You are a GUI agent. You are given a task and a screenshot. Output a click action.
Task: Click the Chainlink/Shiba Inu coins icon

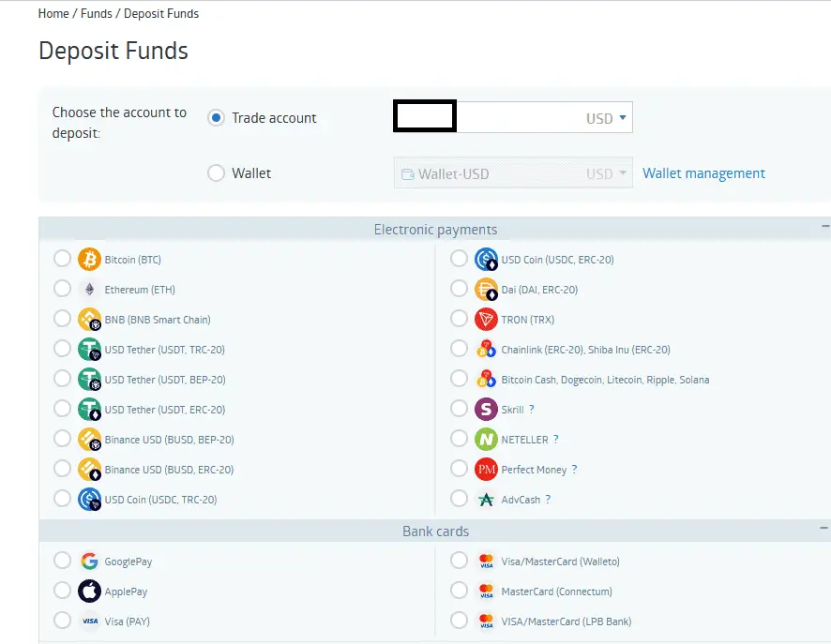[x=486, y=349]
